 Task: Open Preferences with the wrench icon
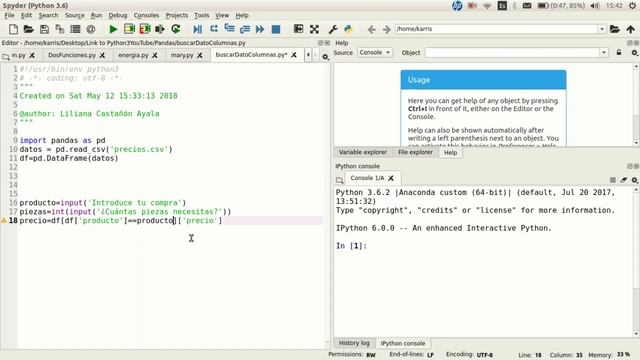coord(333,29)
